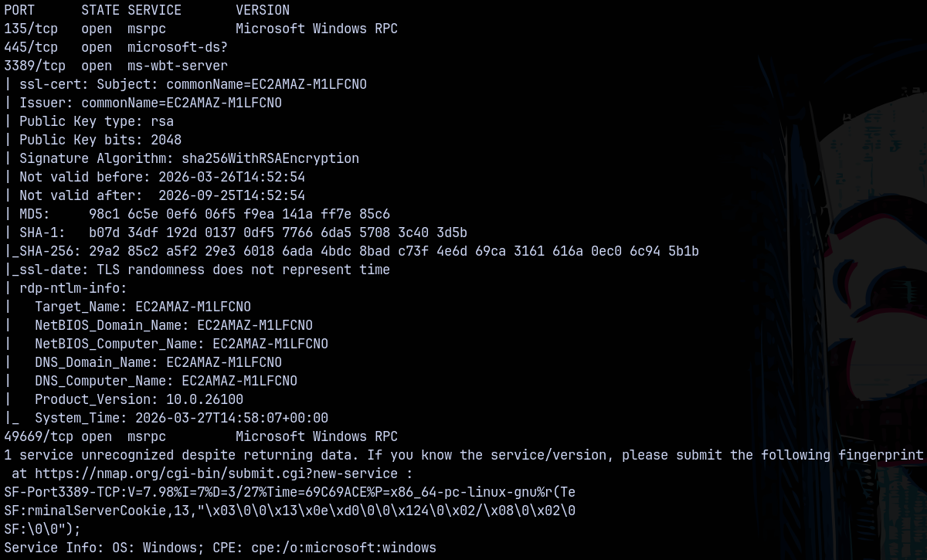This screenshot has height=560, width=927.
Task: Click the 3389/tcp ms-wbt-server line
Action: tap(116, 66)
